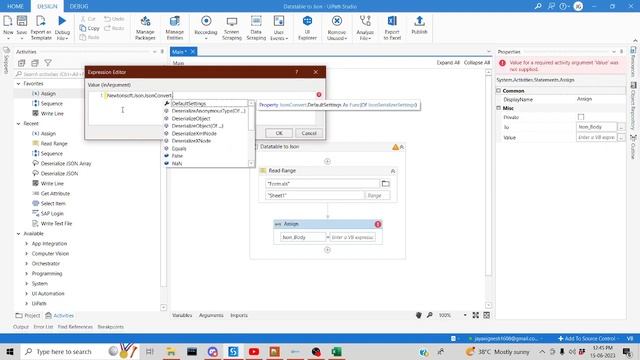Click Windows taskbar search box
The height and width of the screenshot is (360, 640).
[62, 351]
